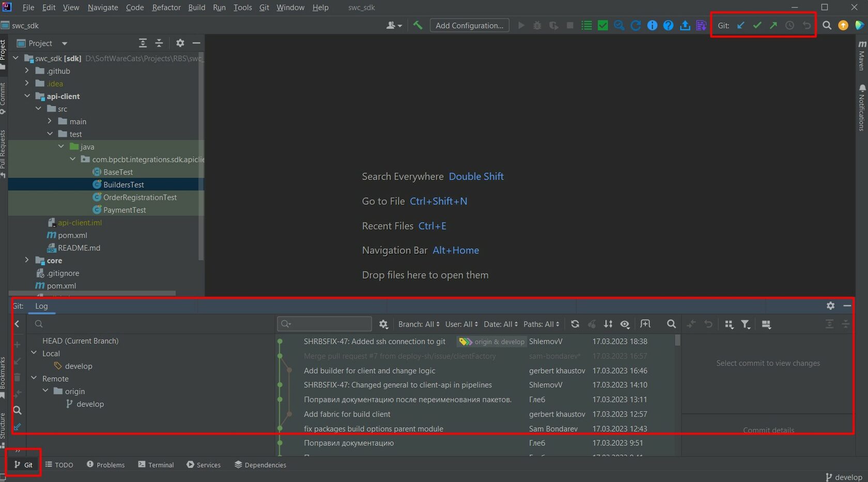868x482 pixels.
Task: Collapse the origin remote node
Action: [45, 390]
